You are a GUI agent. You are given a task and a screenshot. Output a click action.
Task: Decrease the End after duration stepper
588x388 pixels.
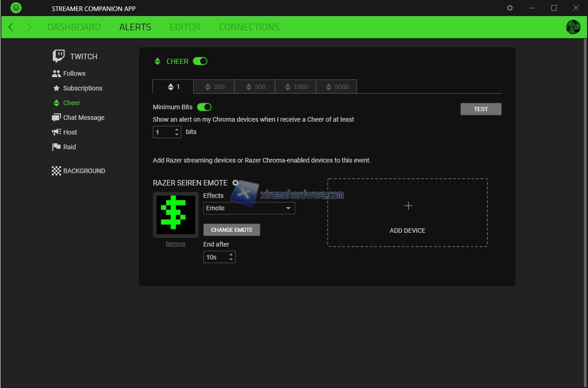coord(231,259)
